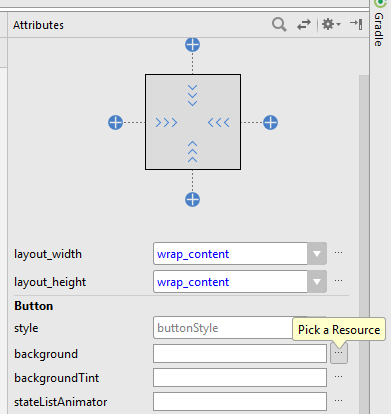Select the Button section header
The width and height of the screenshot is (392, 414).
(x=34, y=306)
